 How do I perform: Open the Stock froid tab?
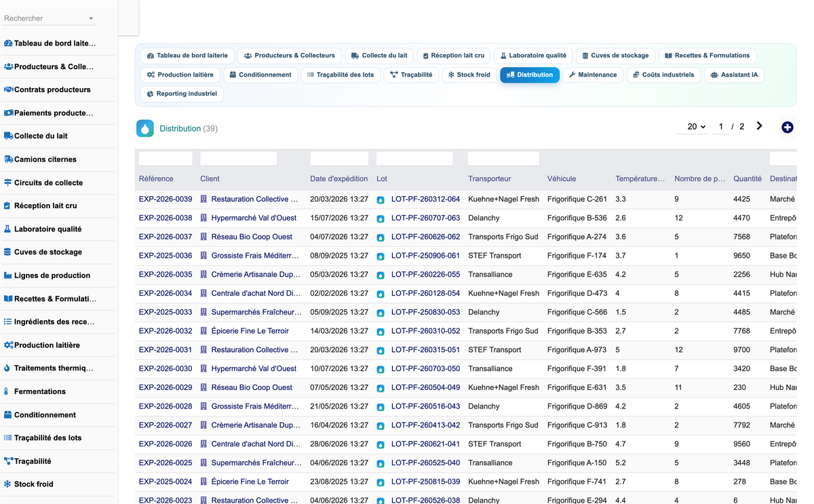(x=469, y=75)
